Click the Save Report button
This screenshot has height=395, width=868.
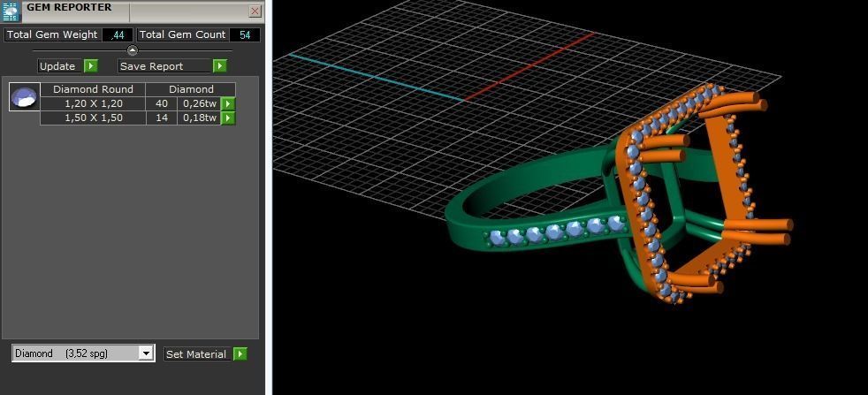pyautogui.click(x=165, y=65)
